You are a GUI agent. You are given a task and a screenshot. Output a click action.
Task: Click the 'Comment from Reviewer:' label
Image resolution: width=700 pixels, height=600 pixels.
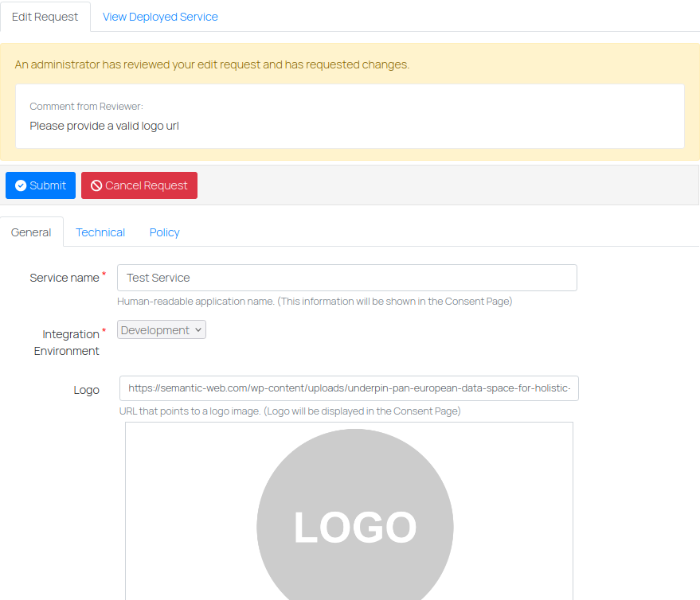[x=86, y=107]
